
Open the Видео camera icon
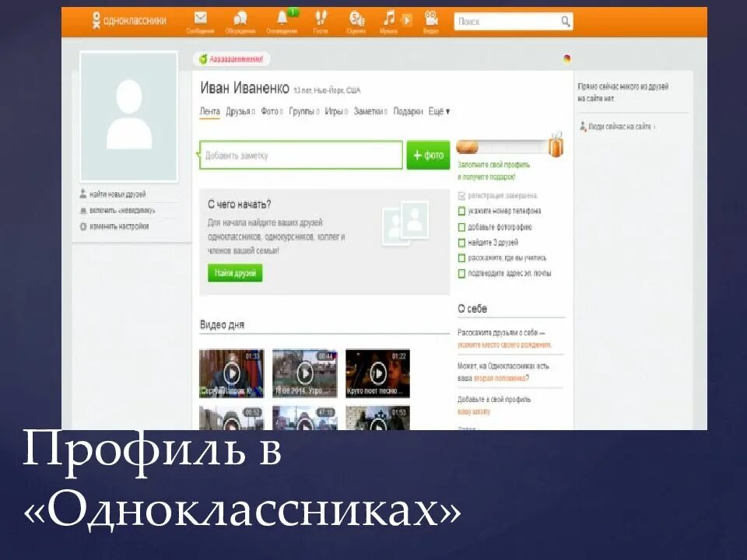431,19
